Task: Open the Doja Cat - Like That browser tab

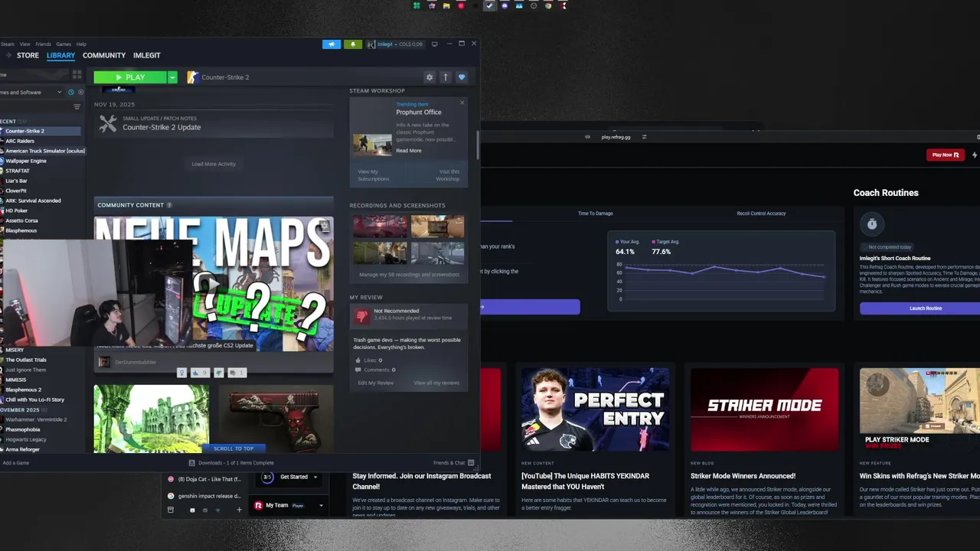Action: pyautogui.click(x=205, y=479)
